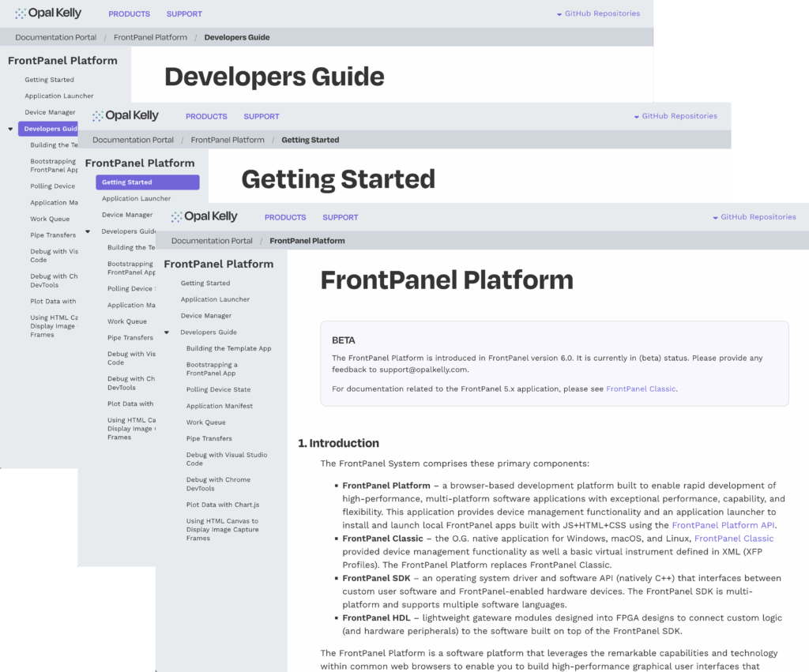Open SUPPORT menu in the Developers Guide window

pos(184,14)
